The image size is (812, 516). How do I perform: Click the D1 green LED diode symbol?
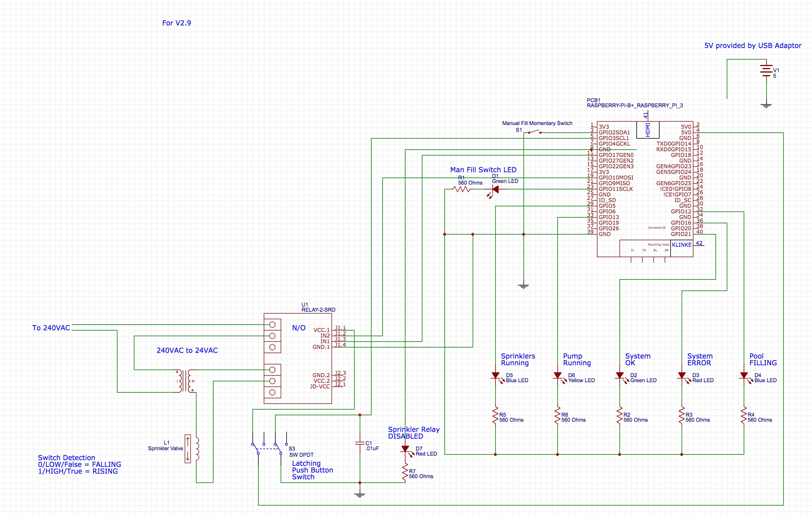point(496,189)
